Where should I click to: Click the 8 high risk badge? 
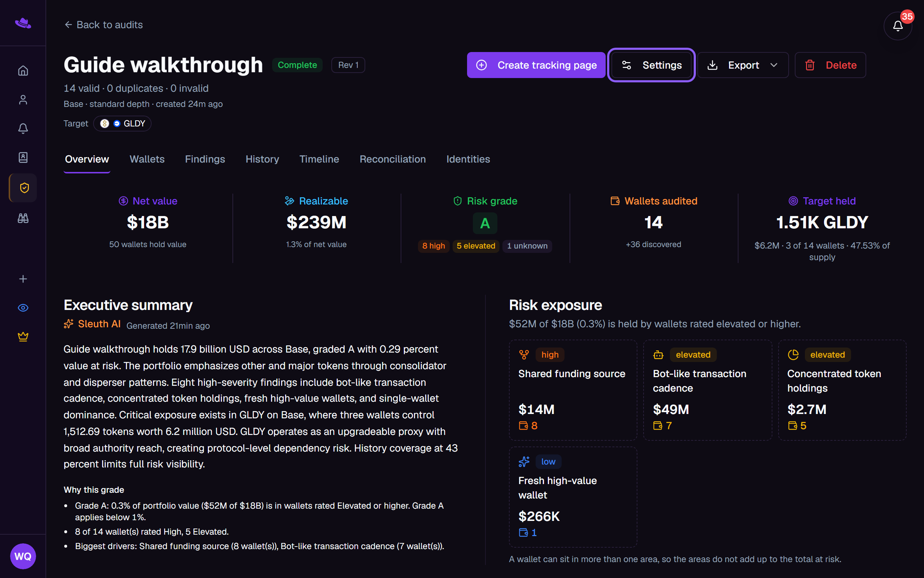coord(434,246)
